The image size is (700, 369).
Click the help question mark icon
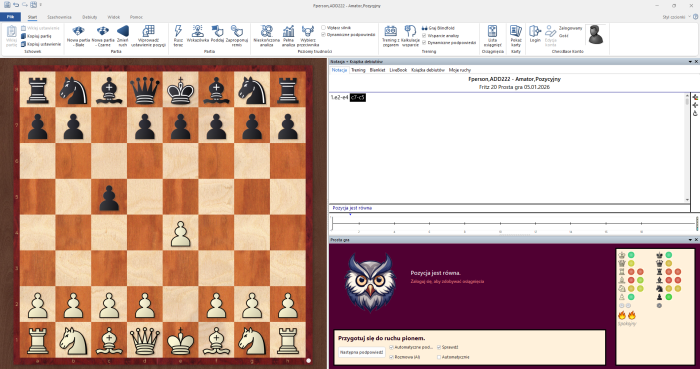[x=696, y=17]
